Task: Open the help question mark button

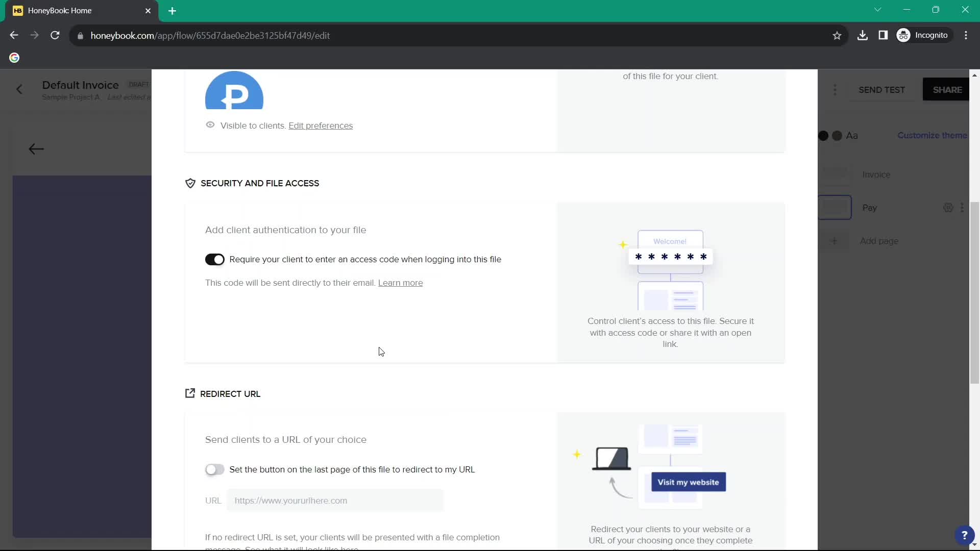Action: click(964, 535)
